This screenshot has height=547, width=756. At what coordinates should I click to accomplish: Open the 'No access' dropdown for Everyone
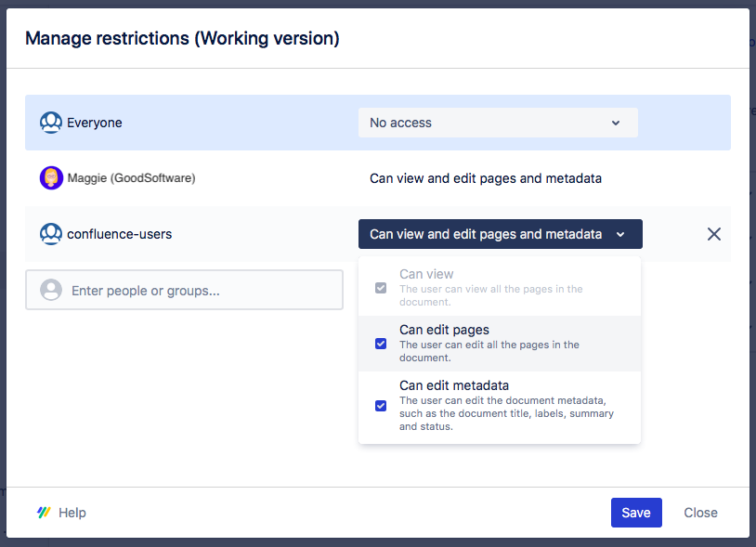coord(498,122)
